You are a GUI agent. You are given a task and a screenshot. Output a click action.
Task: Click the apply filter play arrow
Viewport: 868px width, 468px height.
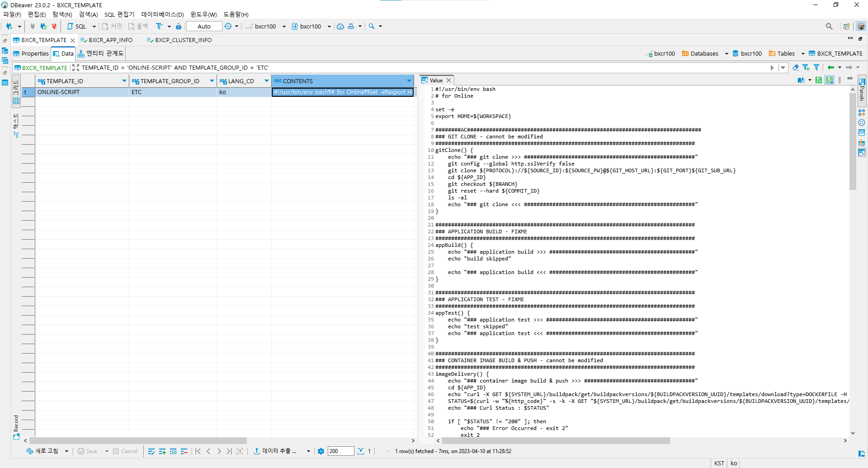click(772, 67)
